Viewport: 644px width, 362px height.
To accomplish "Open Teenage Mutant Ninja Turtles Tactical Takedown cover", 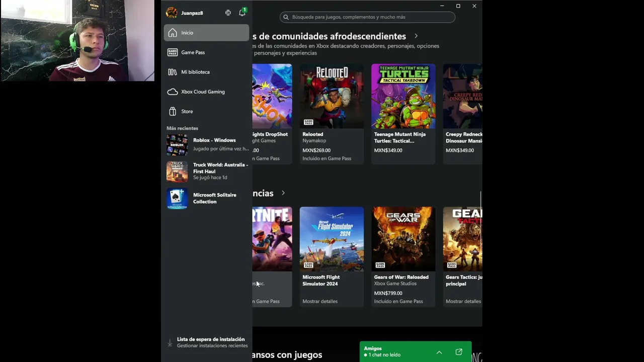I will pyautogui.click(x=403, y=96).
